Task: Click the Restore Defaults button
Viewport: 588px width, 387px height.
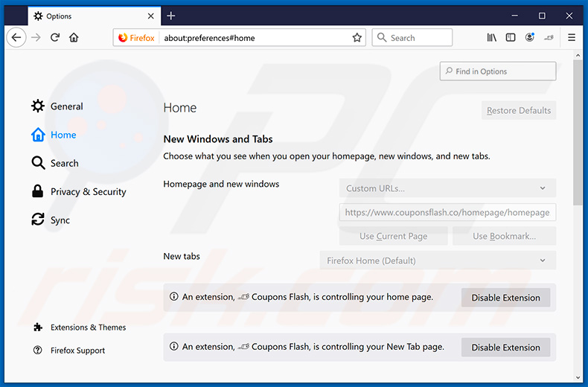Action: 518,111
